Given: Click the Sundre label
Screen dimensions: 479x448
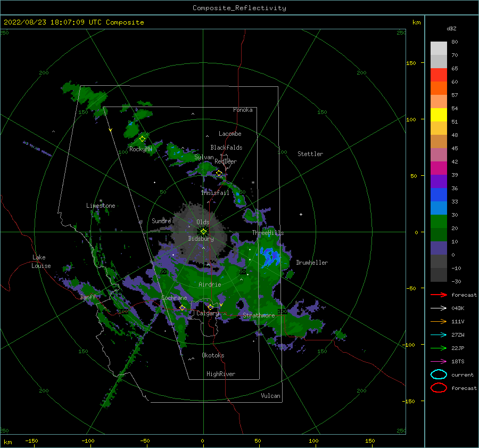Looking at the screenshot, I should [161, 221].
